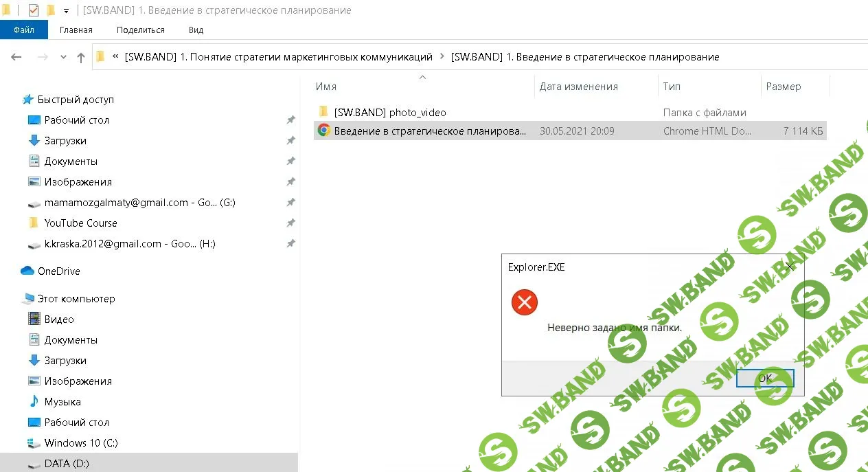
Task: Click breadcrumb overflow chevron in address bar
Action: click(115, 58)
